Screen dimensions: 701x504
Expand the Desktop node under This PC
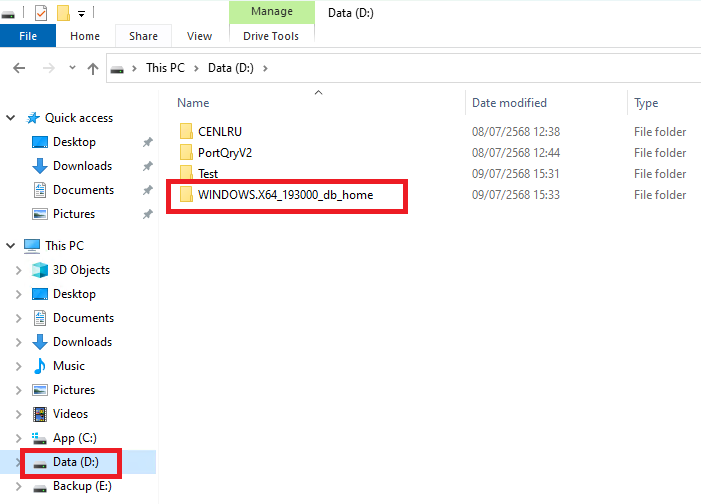18,294
